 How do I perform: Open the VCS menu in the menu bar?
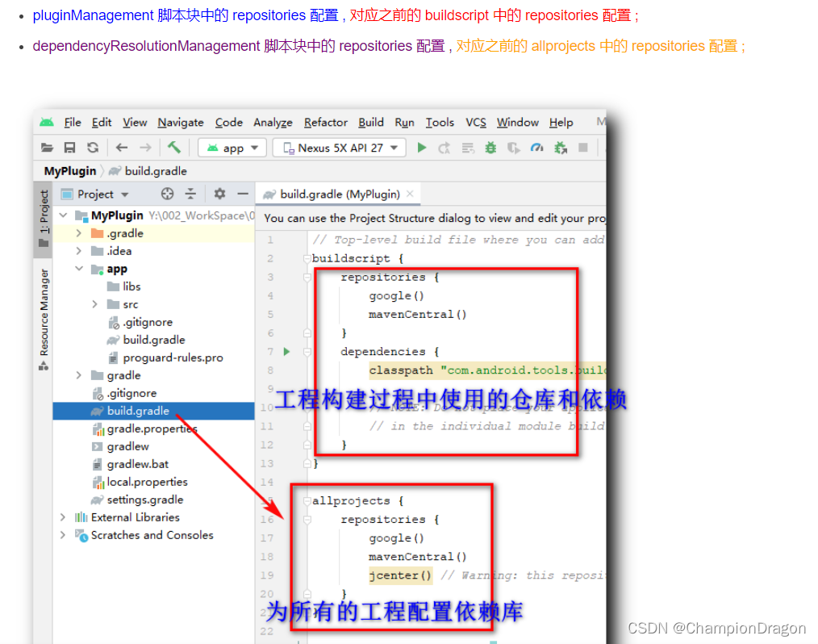[475, 122]
